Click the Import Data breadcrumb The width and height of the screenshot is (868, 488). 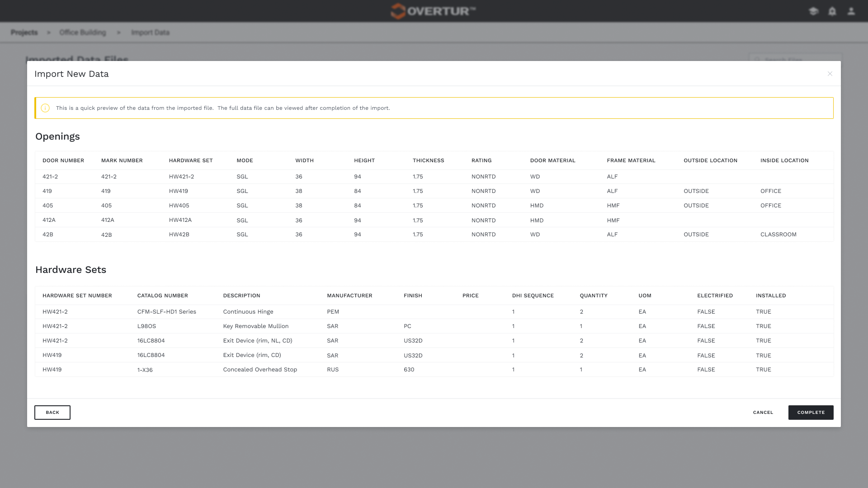150,33
